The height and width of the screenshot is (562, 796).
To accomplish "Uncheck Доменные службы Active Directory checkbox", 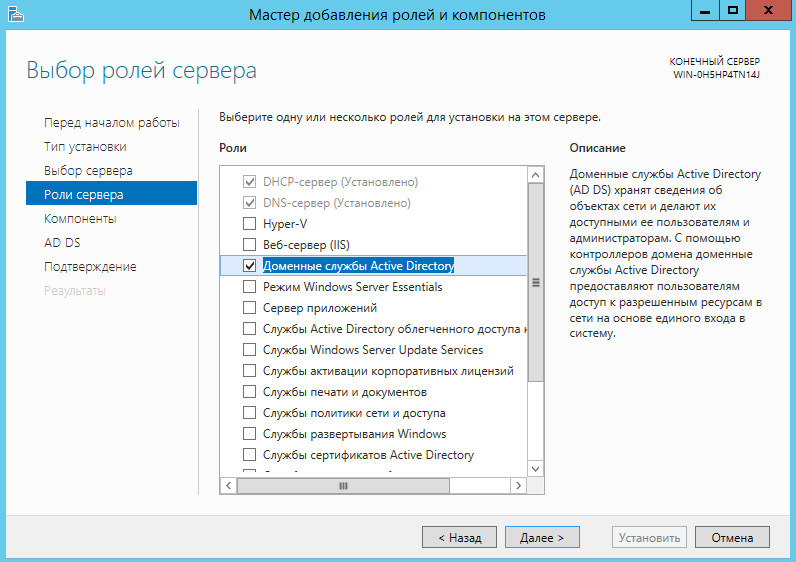I will pyautogui.click(x=249, y=266).
